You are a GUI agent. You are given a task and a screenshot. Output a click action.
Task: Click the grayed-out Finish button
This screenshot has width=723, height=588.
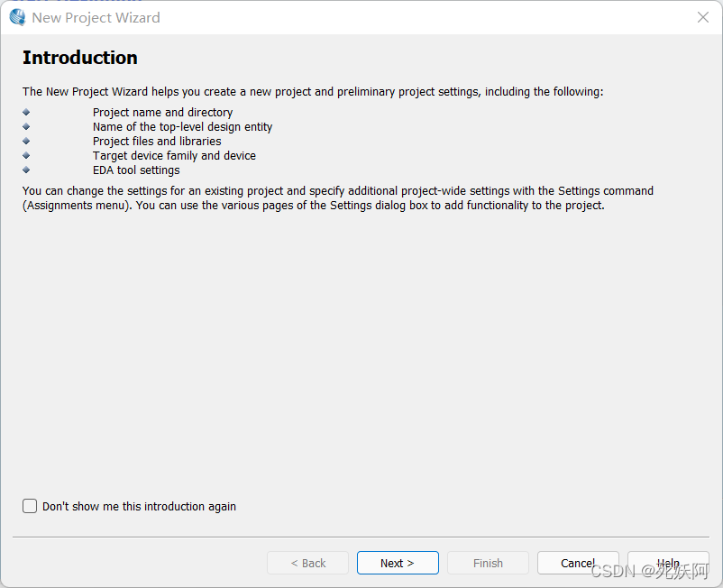(x=488, y=563)
